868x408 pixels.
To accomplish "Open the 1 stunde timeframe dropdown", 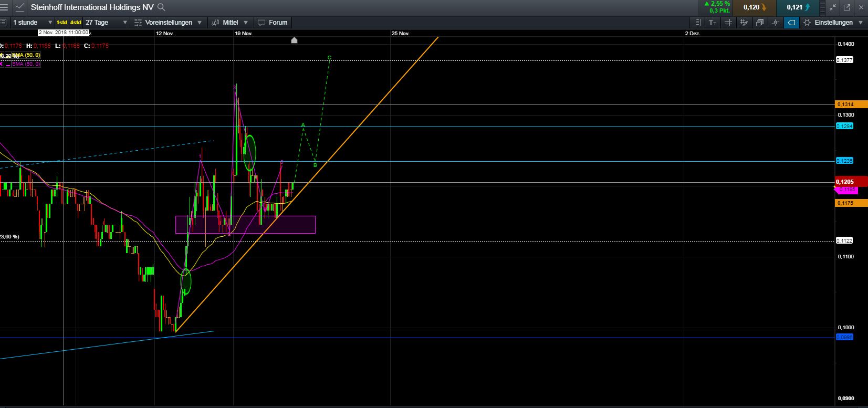I will tap(33, 23).
